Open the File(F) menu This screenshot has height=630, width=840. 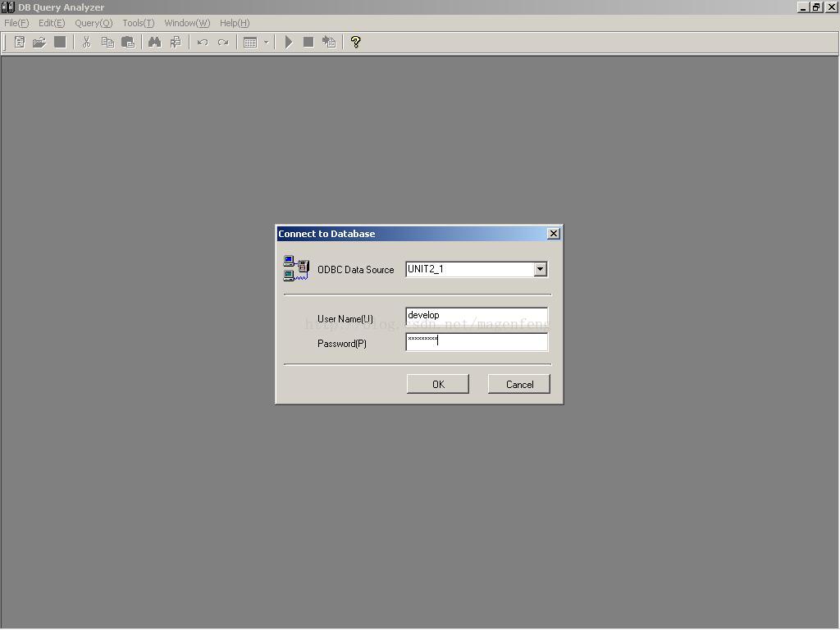tap(16, 23)
